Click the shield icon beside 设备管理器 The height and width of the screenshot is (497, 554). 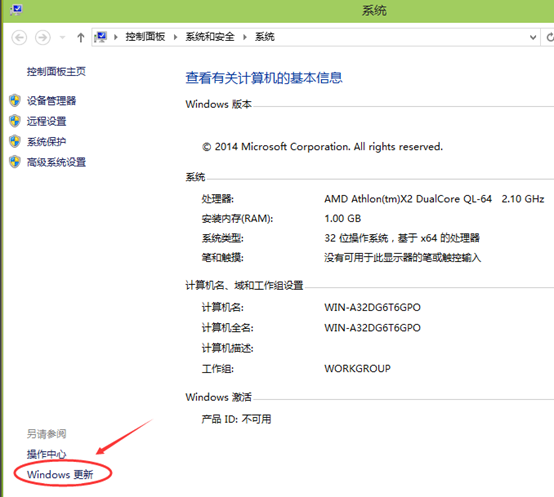[x=15, y=101]
